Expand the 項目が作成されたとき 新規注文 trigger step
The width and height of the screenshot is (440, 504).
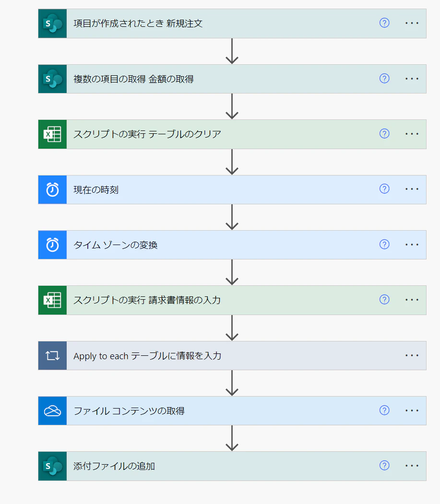pyautogui.click(x=232, y=23)
